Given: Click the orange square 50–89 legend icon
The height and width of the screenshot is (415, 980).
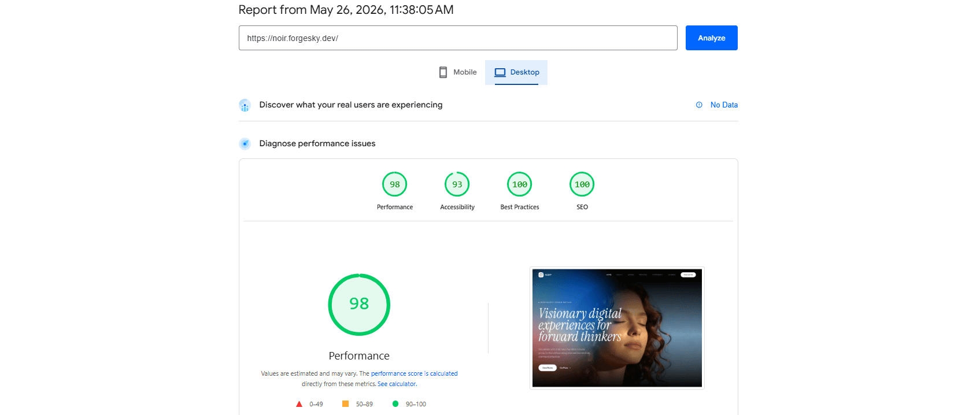Looking at the screenshot, I should pyautogui.click(x=345, y=404).
